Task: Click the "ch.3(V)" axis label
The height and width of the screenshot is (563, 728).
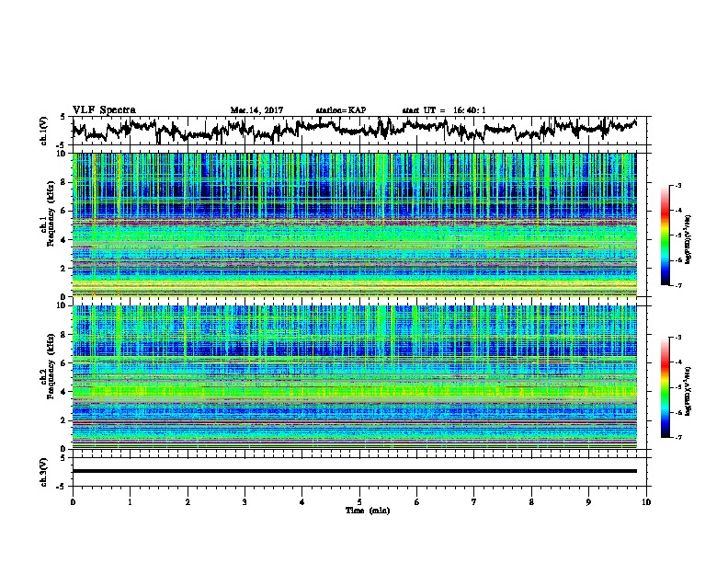Action: [43, 472]
